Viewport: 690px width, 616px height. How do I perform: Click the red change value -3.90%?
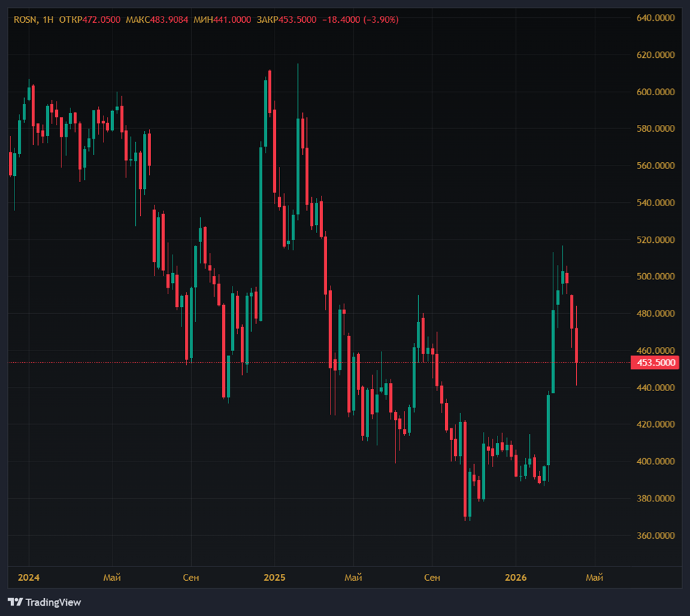point(379,20)
